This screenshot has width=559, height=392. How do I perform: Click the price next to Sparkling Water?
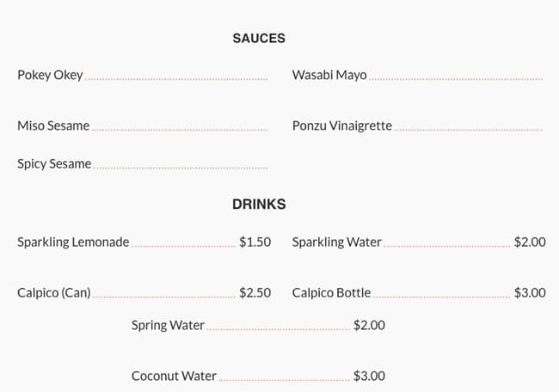530,242
